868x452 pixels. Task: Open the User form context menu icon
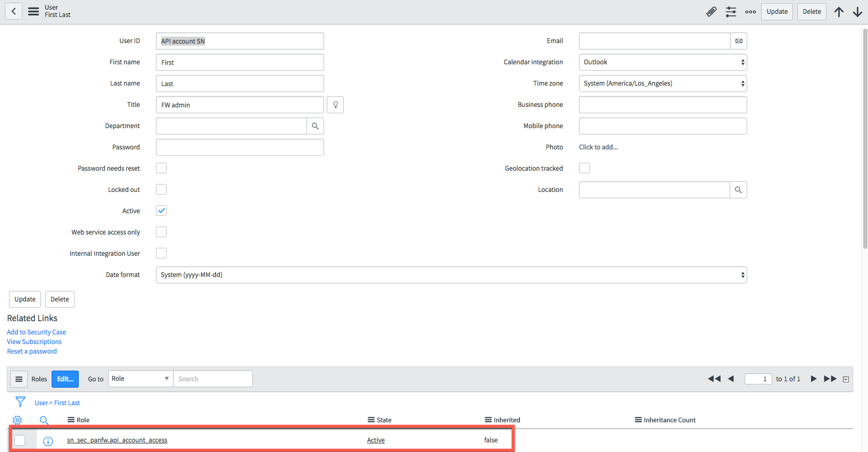click(x=34, y=11)
